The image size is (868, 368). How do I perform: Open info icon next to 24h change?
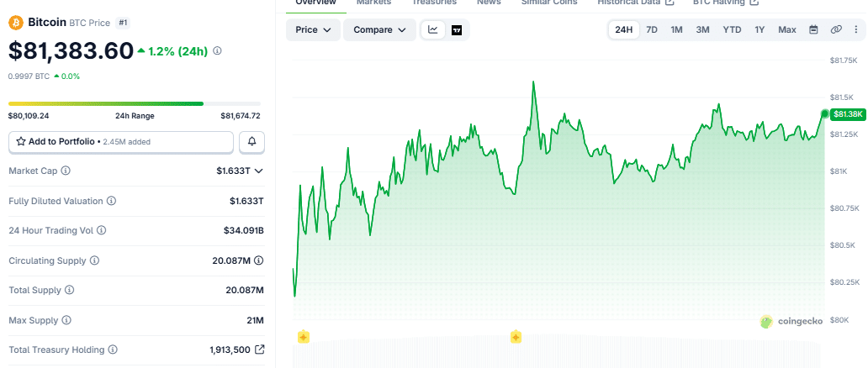point(218,51)
